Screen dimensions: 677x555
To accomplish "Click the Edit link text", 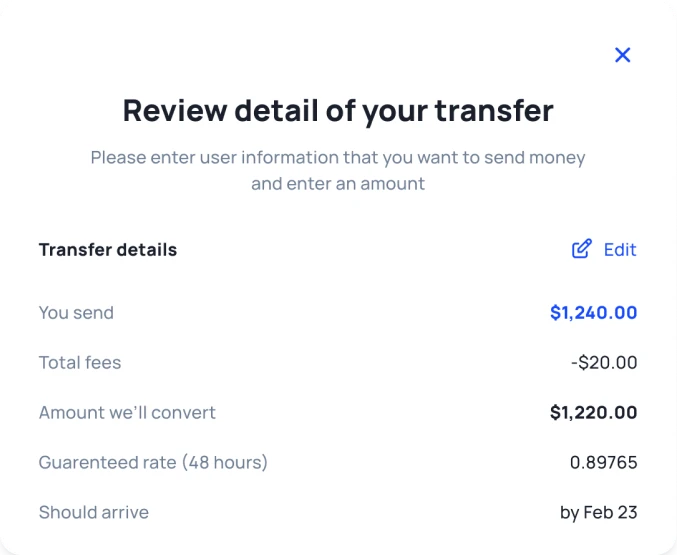I will 620,250.
